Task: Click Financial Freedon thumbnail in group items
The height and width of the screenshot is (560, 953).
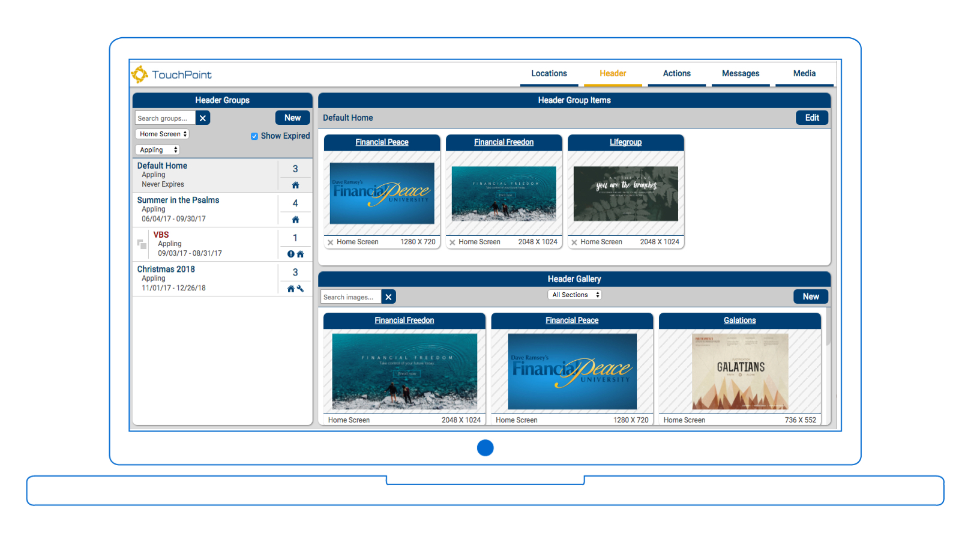Action: click(504, 193)
